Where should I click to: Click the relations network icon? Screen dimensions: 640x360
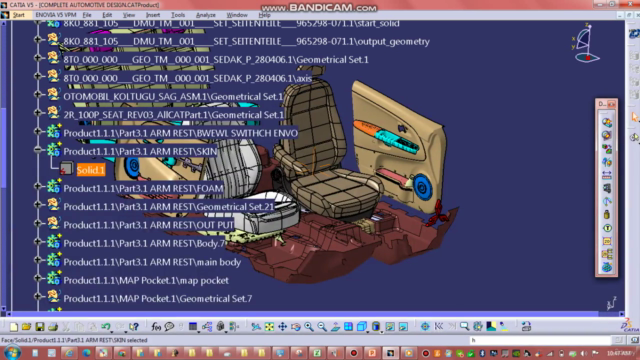tap(207, 327)
